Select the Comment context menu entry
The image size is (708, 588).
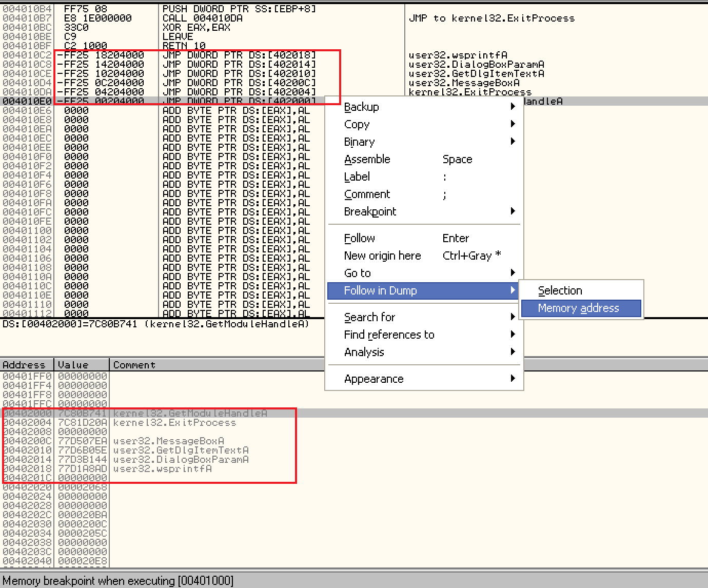[367, 194]
